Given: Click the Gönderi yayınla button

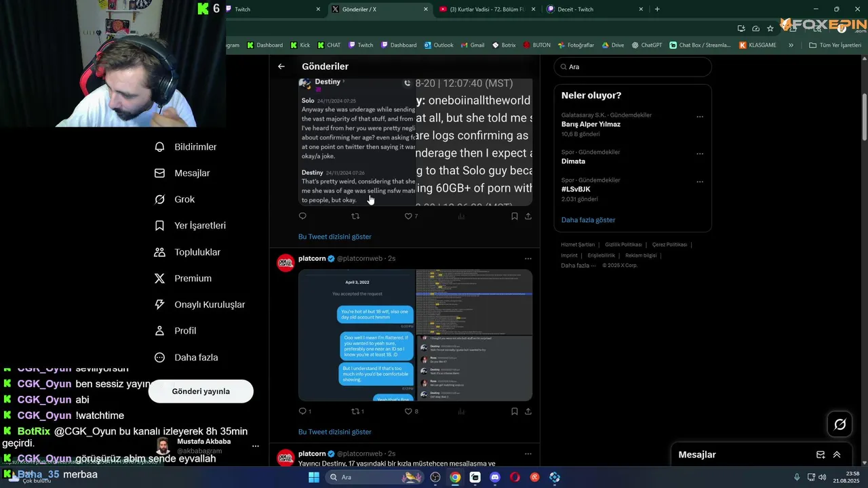Looking at the screenshot, I should [201, 391].
